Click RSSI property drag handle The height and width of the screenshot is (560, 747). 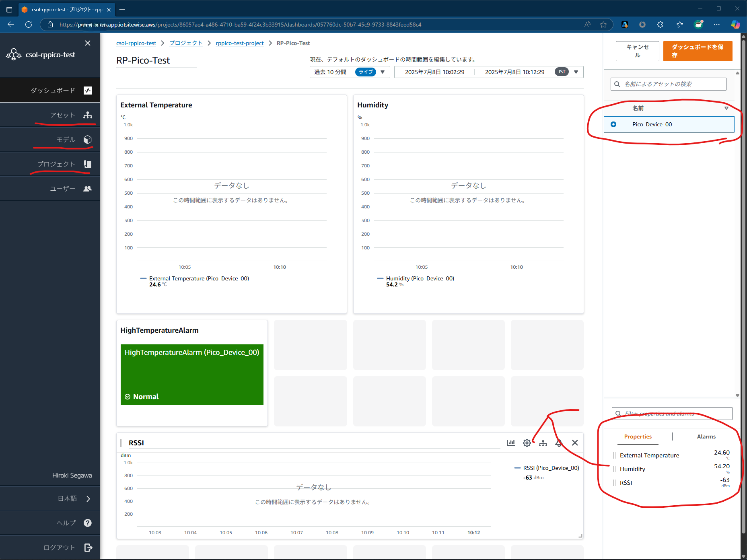(x=614, y=483)
